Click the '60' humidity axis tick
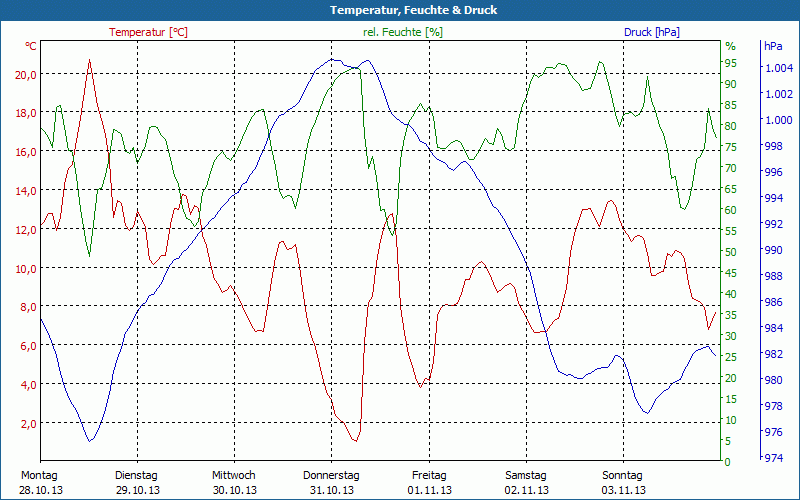Viewport: 800px width, 500px height. (731, 210)
